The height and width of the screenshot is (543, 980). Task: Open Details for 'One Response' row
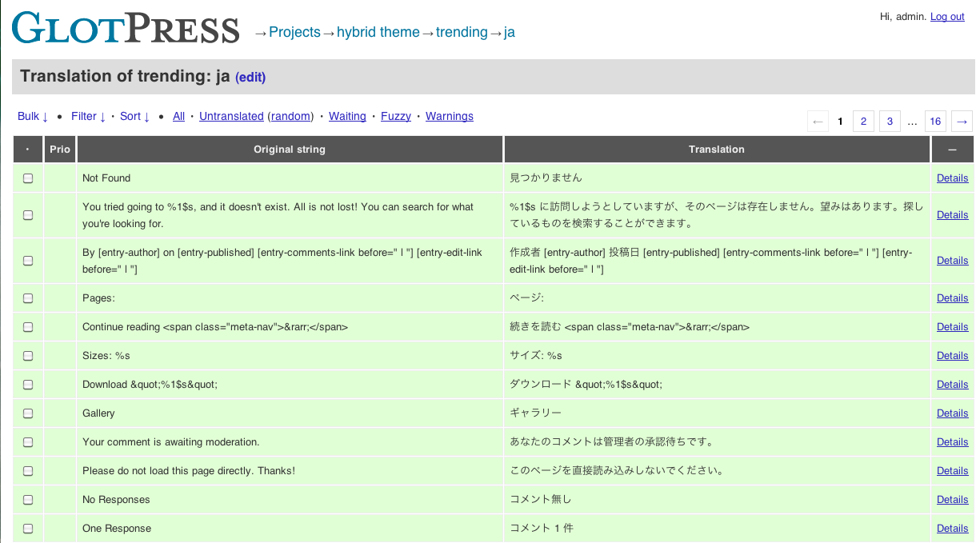[953, 529]
